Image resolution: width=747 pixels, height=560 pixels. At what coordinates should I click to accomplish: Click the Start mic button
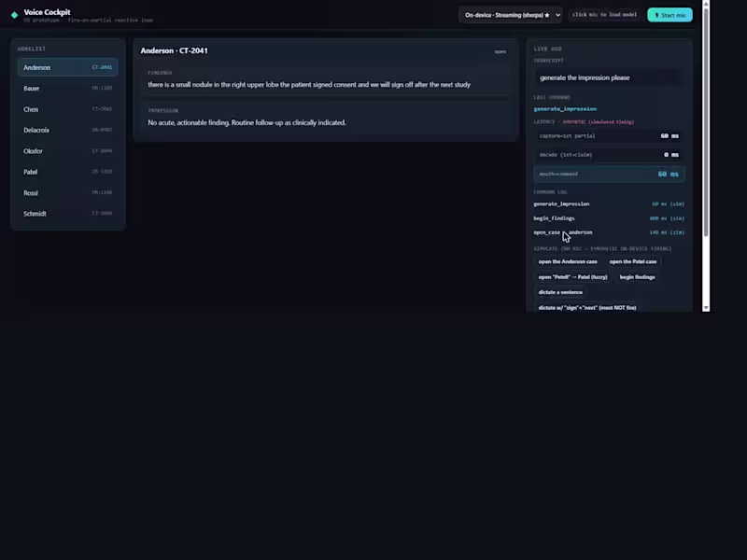[x=669, y=15]
